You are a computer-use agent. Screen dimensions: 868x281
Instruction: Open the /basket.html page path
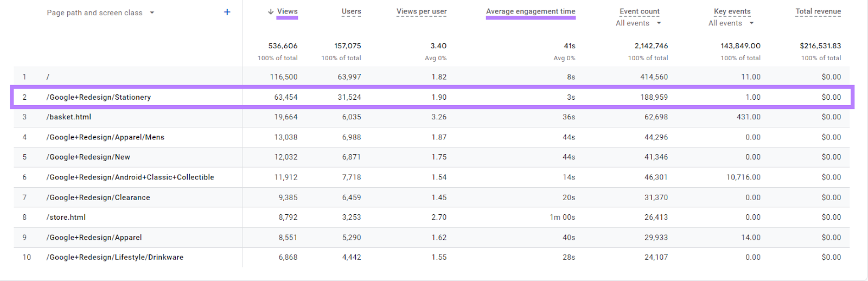pos(69,117)
